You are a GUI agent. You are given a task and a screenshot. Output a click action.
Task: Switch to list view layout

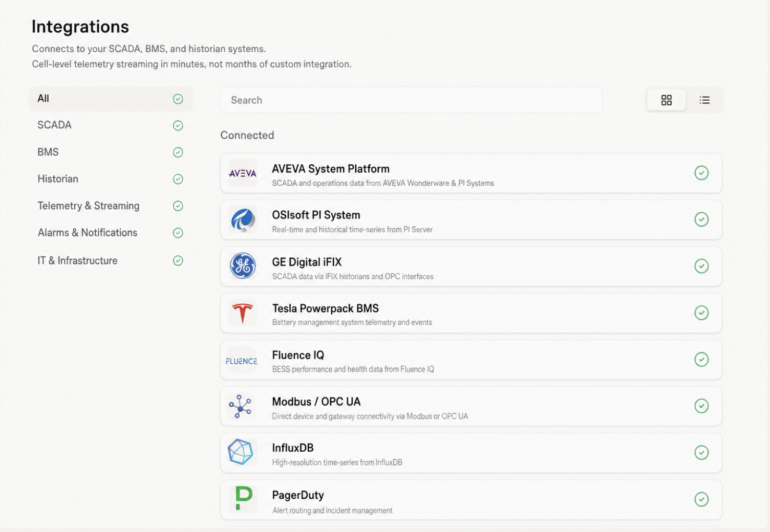[x=704, y=100]
